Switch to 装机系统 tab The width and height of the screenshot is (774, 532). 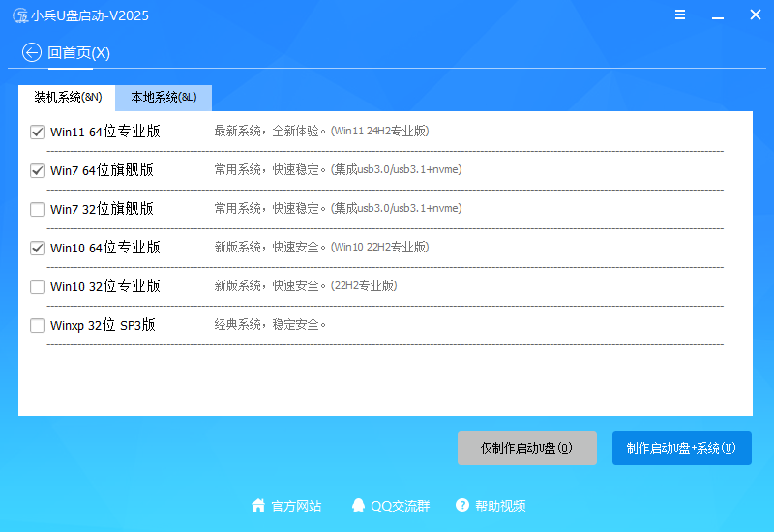coord(67,98)
